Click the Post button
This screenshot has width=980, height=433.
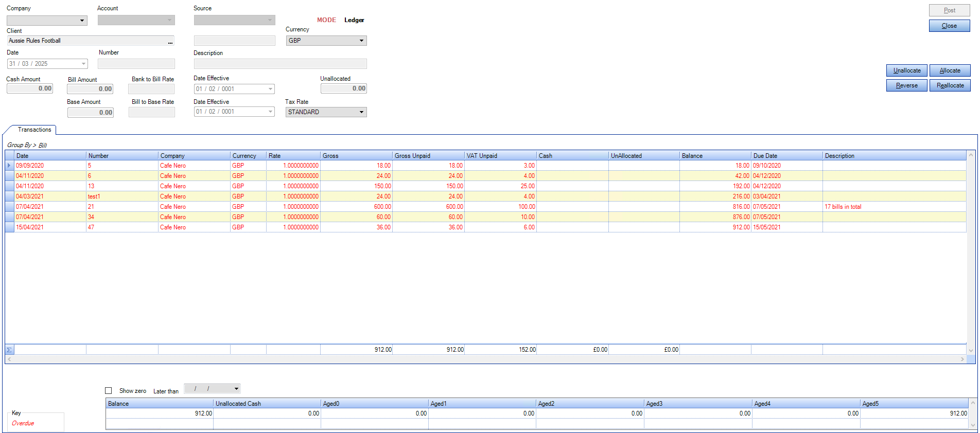pyautogui.click(x=950, y=10)
